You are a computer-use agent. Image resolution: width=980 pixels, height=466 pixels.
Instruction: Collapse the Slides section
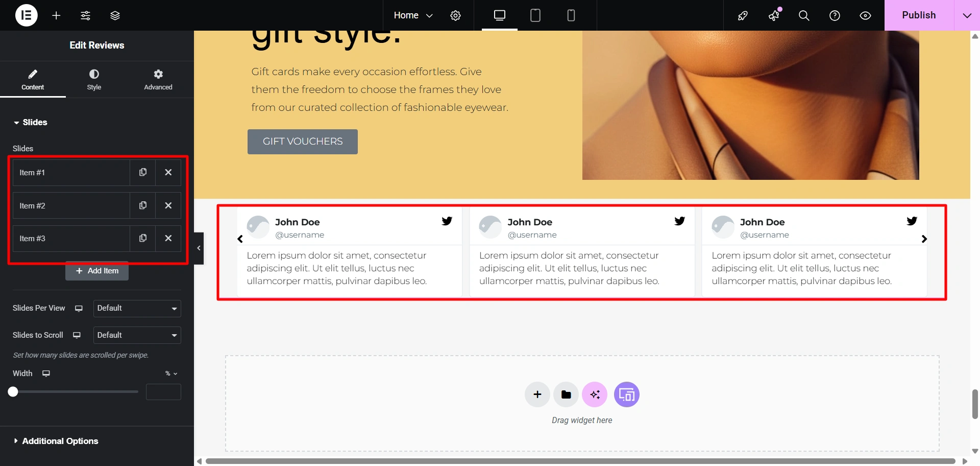tap(31, 123)
